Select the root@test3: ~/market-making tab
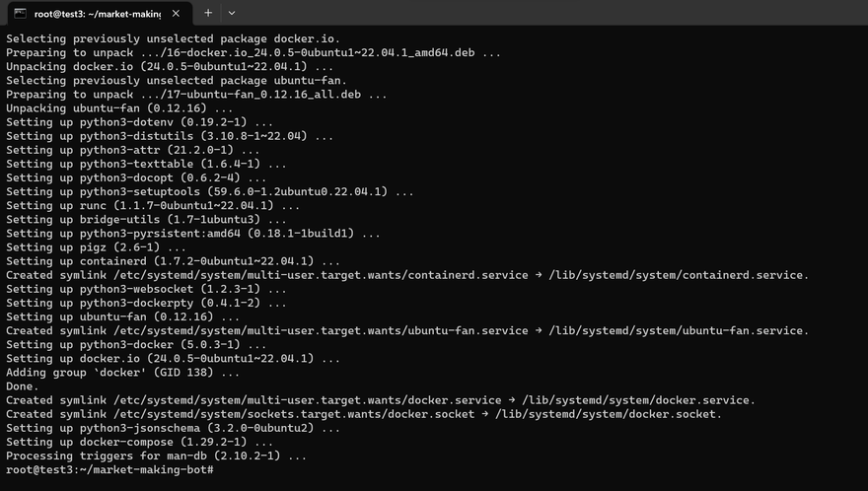This screenshot has height=491, width=868. 97,13
